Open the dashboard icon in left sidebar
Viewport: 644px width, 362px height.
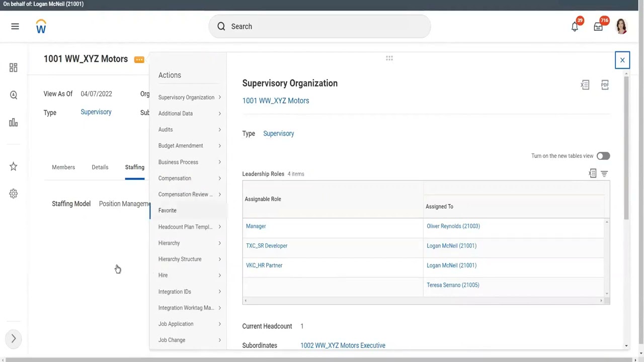[x=14, y=67]
